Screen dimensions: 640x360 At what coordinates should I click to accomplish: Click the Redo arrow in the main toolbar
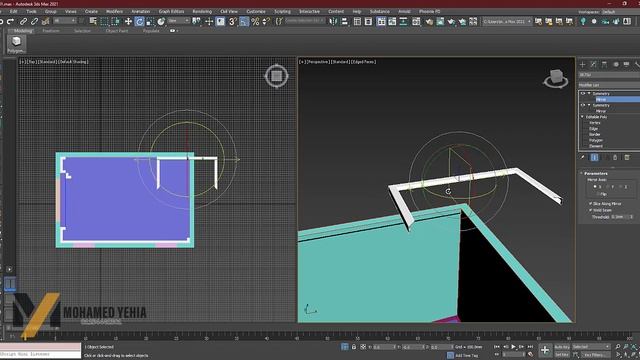[x=11, y=21]
